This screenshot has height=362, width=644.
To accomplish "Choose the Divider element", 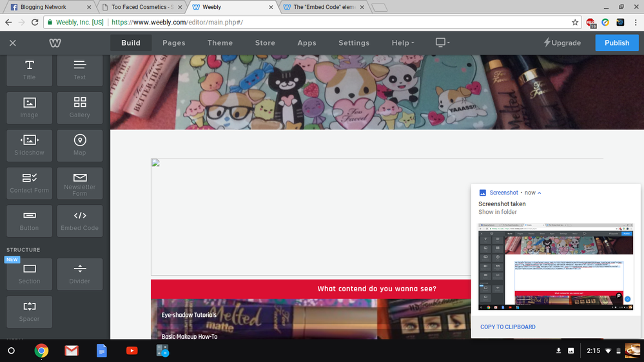I will click(x=80, y=274).
